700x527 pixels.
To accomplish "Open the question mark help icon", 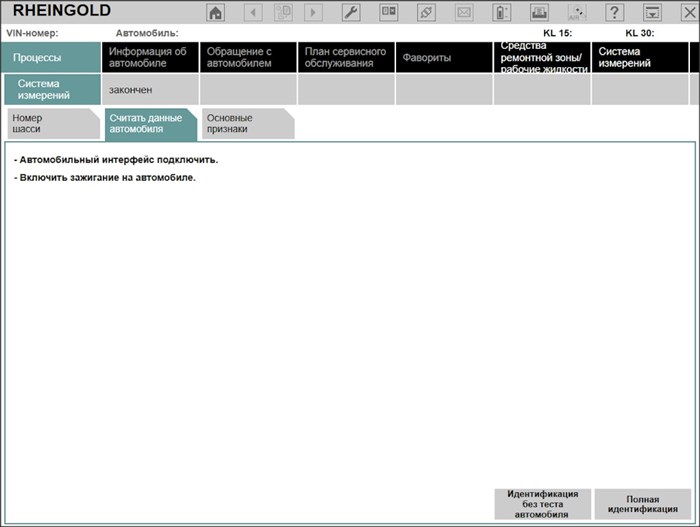I will pyautogui.click(x=615, y=13).
